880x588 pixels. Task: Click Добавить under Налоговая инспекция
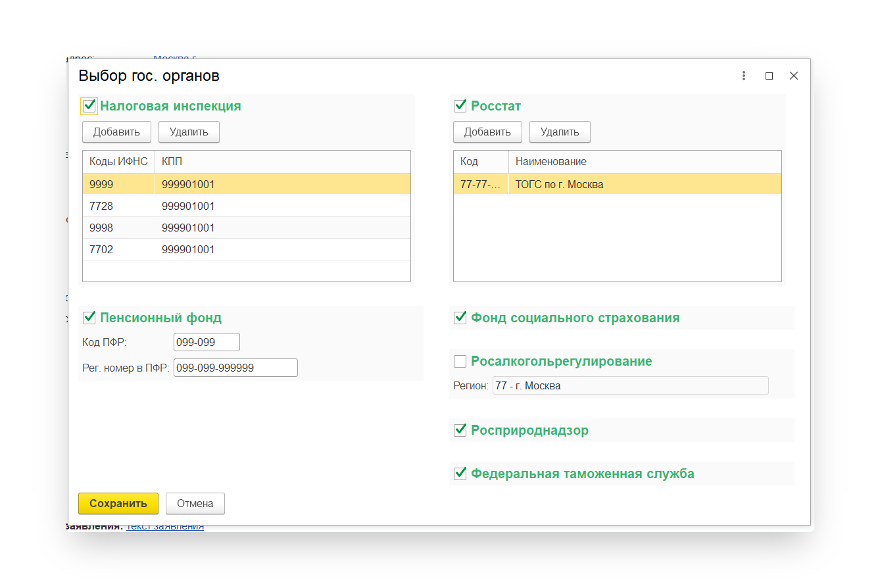coord(116,132)
